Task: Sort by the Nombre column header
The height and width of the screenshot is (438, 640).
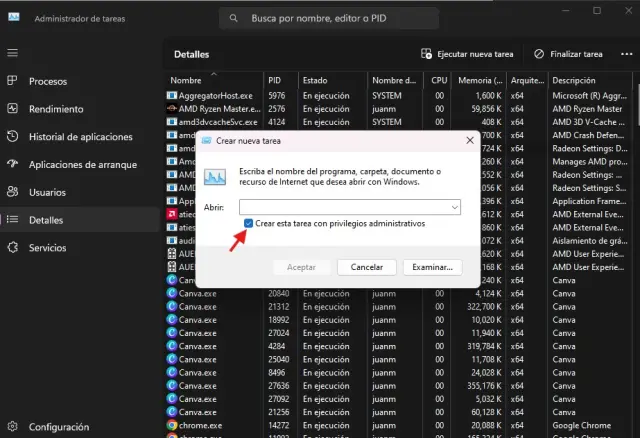Action: pos(186,80)
